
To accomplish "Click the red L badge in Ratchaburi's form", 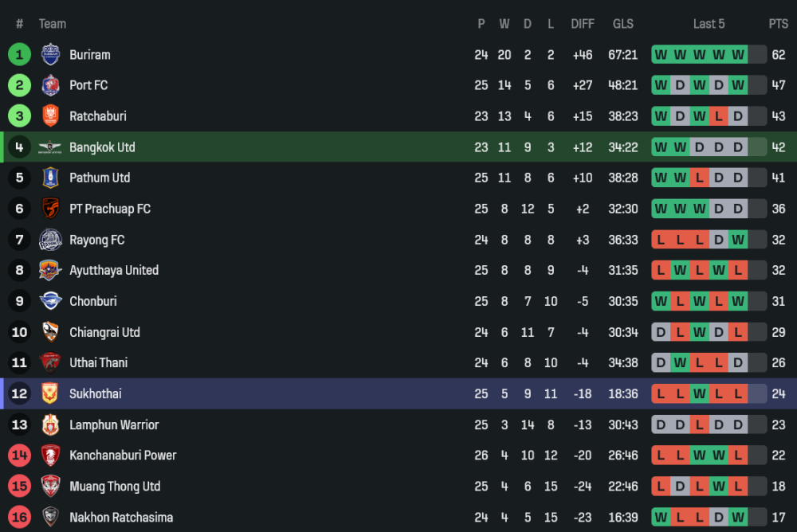I will point(719,116).
